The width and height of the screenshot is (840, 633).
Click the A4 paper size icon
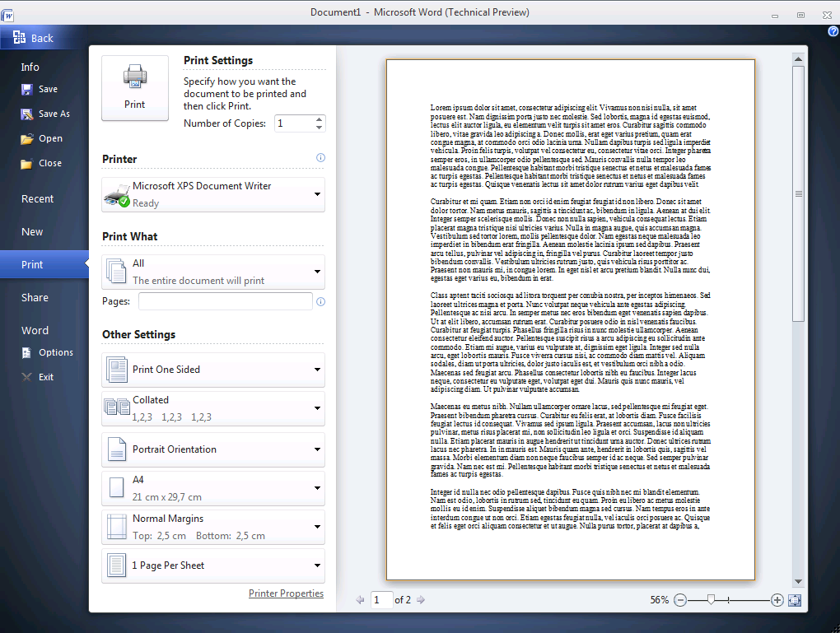pos(116,488)
